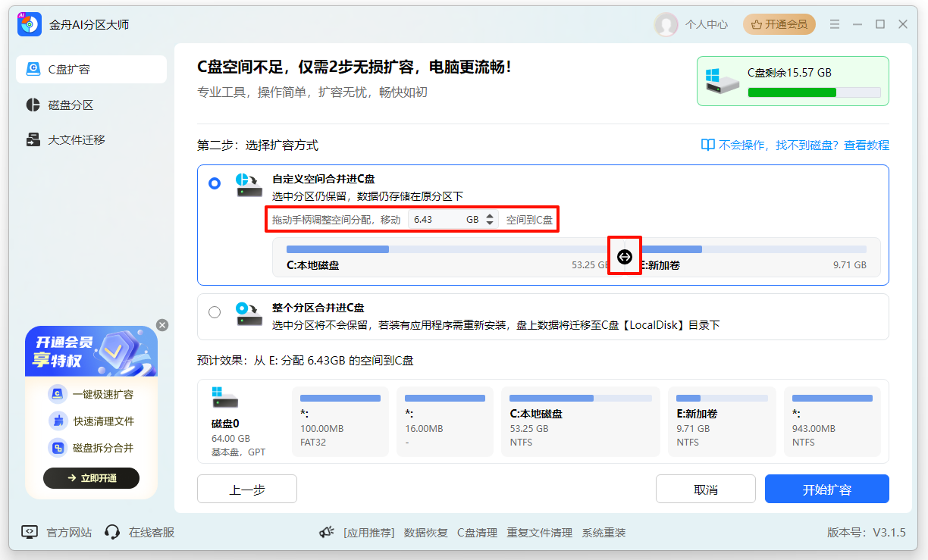This screenshot has height=560, width=928.
Task: Click 立即开通 in the membership promo
Action: pos(91,478)
